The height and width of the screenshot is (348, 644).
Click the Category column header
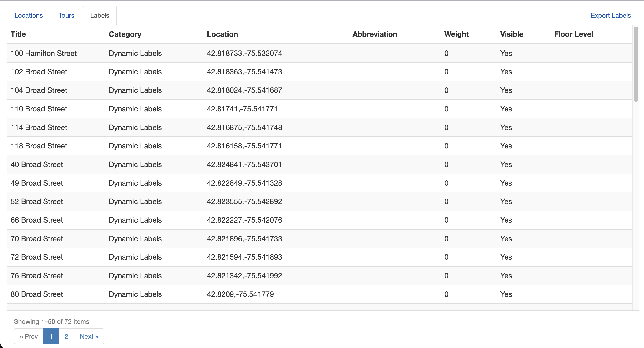[x=125, y=34]
